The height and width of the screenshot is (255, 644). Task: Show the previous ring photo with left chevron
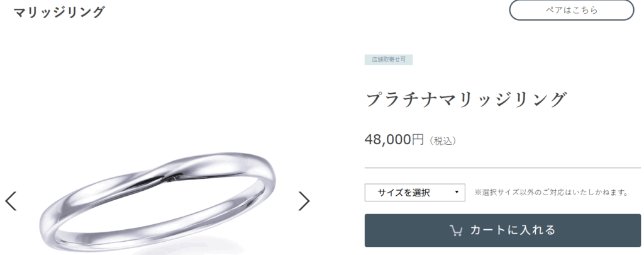click(11, 201)
